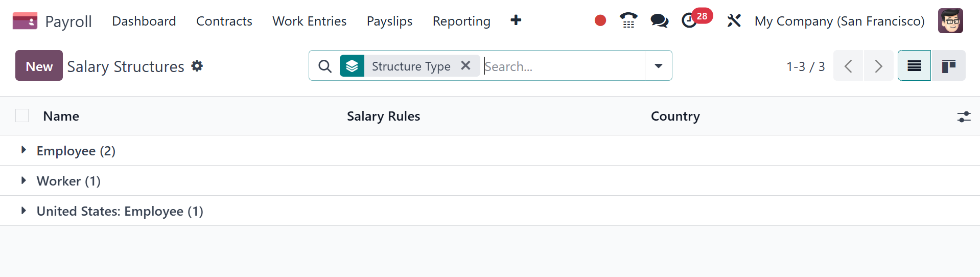Open the search options dropdown arrow

coord(658,66)
